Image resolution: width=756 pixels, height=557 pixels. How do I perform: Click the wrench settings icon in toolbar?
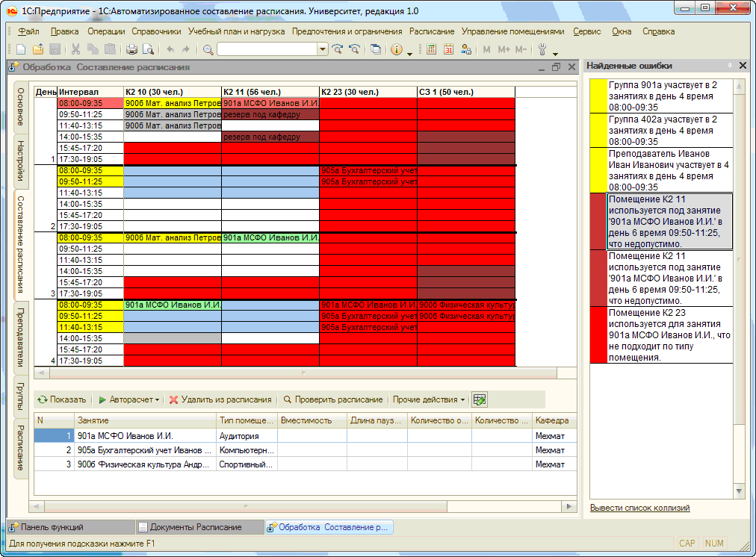click(542, 49)
